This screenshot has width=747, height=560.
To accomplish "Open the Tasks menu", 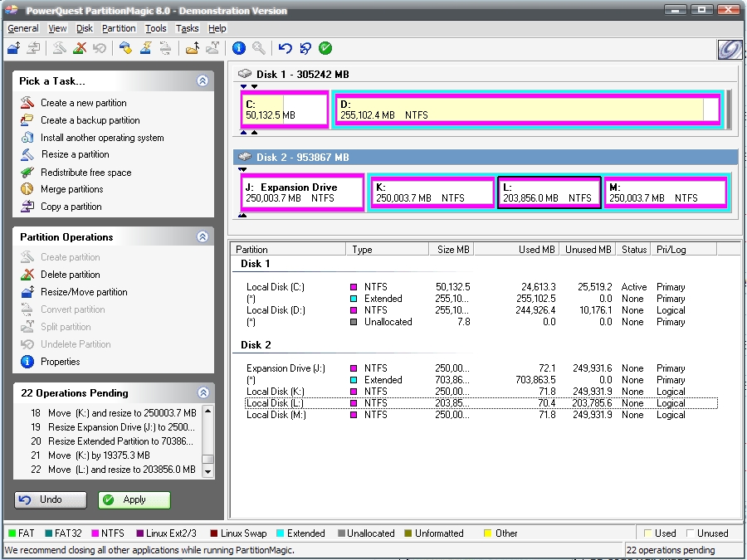I will [x=188, y=28].
